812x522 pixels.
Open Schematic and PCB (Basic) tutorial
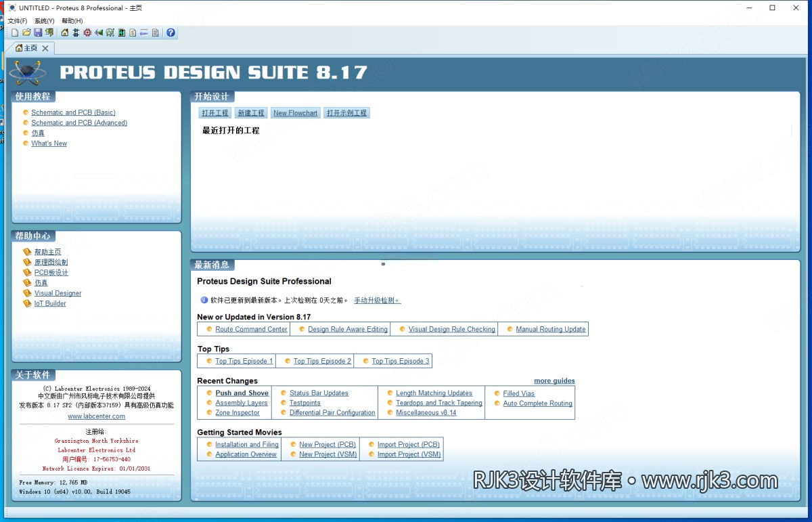tap(73, 113)
